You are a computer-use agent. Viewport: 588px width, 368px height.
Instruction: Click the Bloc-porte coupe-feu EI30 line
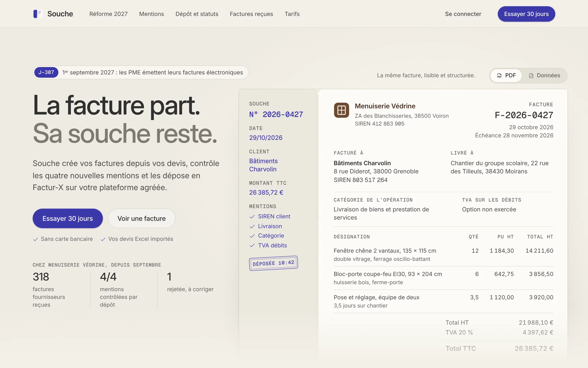[443, 278]
